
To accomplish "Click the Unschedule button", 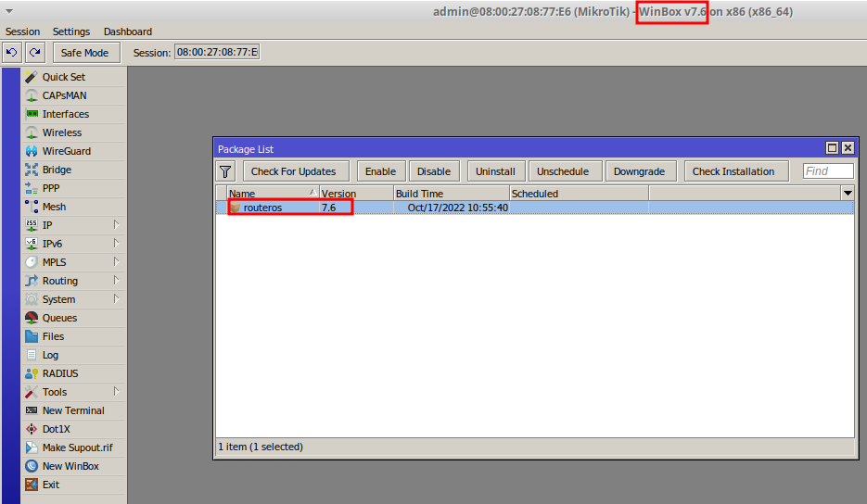I will click(x=563, y=171).
